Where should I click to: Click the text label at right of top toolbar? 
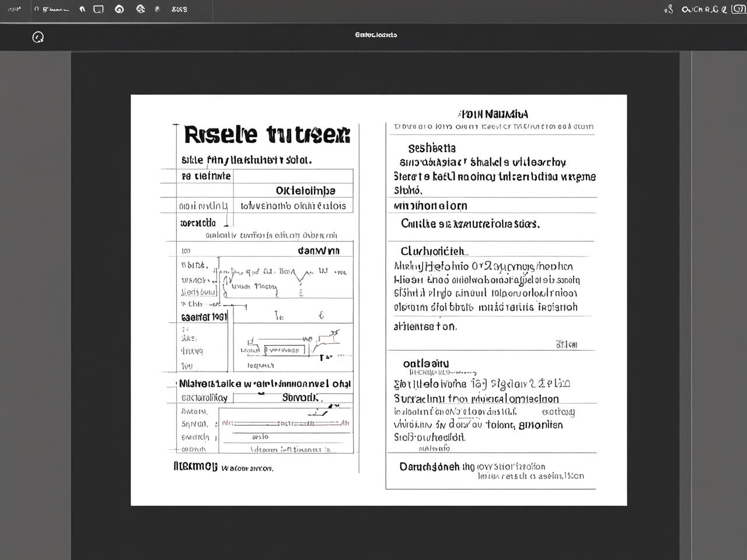(704, 9)
